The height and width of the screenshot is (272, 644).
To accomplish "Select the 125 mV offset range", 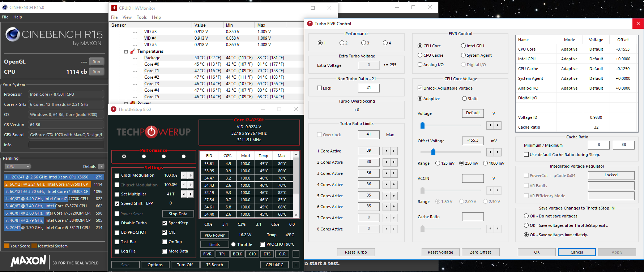I will pyautogui.click(x=438, y=163).
